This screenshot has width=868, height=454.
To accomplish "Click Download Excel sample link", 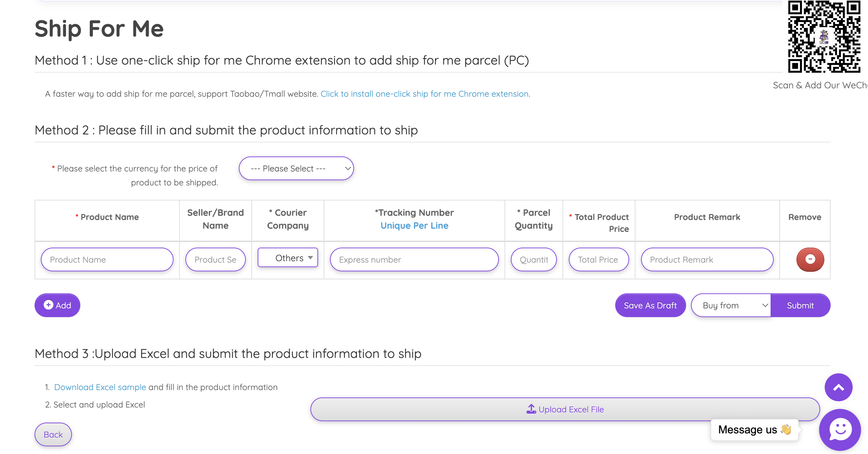I will click(100, 387).
